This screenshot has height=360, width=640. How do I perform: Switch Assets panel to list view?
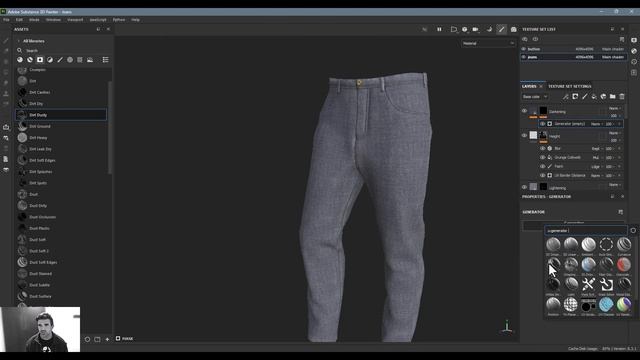[105, 60]
